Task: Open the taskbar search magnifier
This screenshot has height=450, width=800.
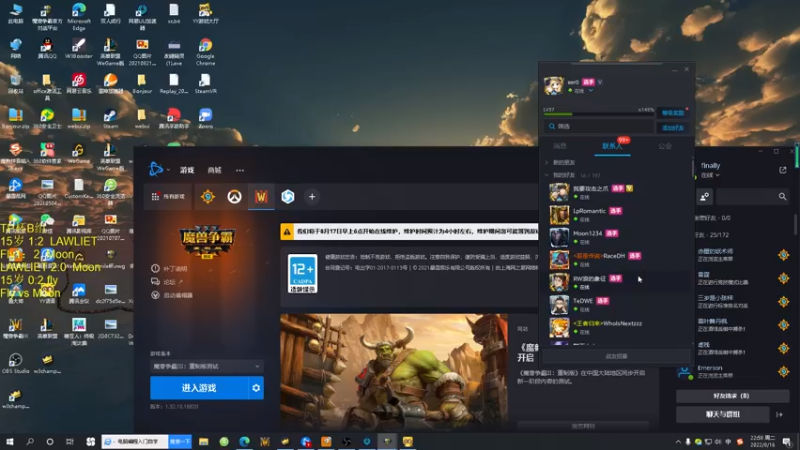Action: point(30,441)
